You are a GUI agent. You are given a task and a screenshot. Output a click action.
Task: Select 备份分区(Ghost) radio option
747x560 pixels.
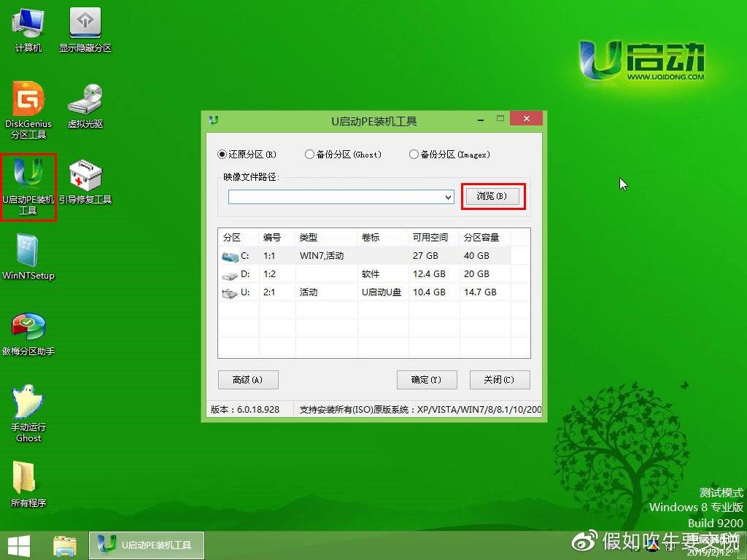(x=344, y=155)
